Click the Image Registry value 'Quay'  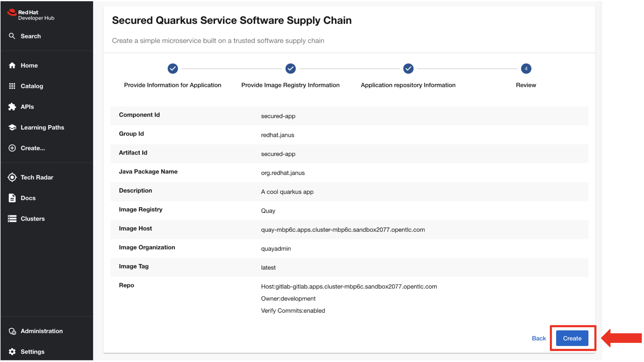tap(268, 211)
